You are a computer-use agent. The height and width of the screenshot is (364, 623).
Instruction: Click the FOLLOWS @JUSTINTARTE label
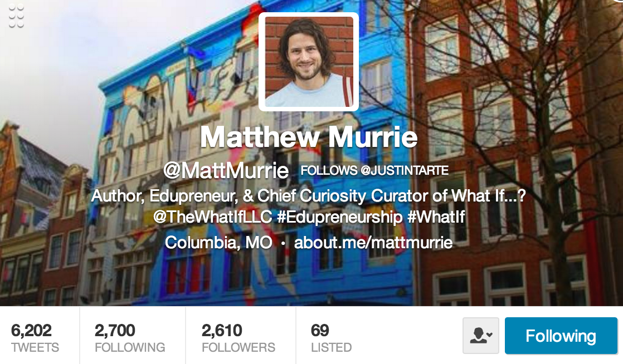pyautogui.click(x=374, y=171)
